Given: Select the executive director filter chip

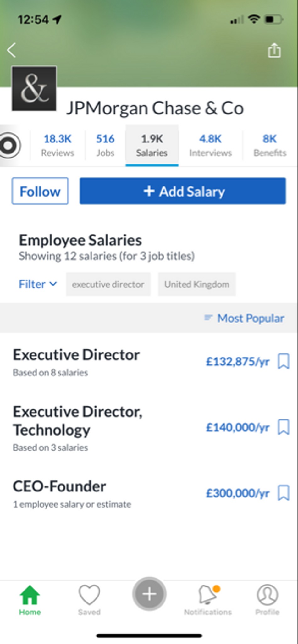Looking at the screenshot, I should pos(108,284).
